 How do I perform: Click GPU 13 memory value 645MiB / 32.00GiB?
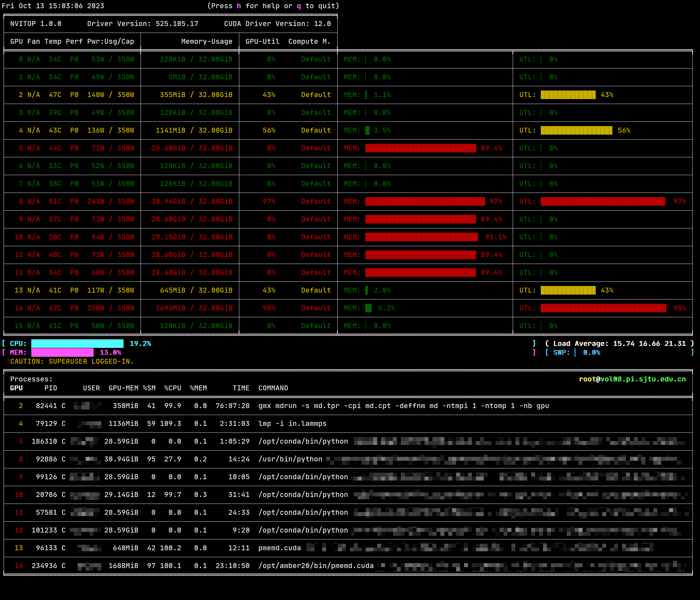pos(196,291)
